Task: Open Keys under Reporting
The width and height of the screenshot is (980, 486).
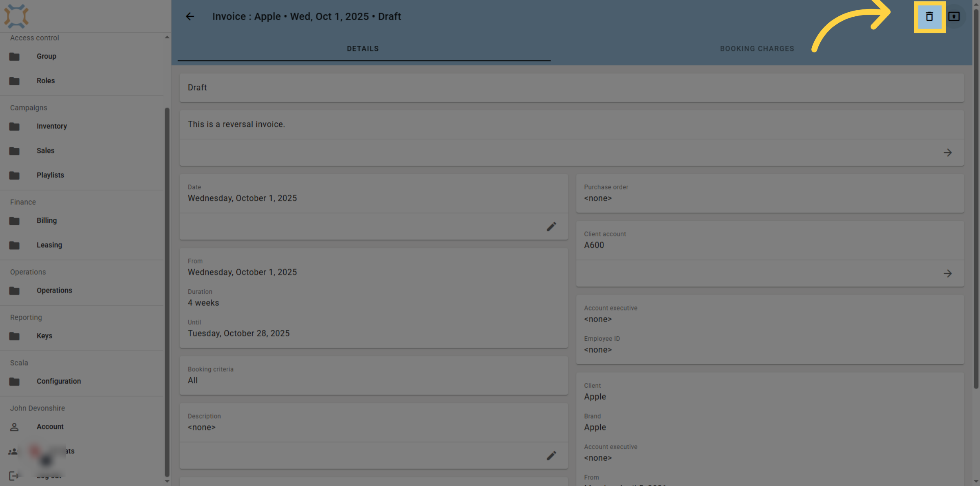Action: pos(45,336)
